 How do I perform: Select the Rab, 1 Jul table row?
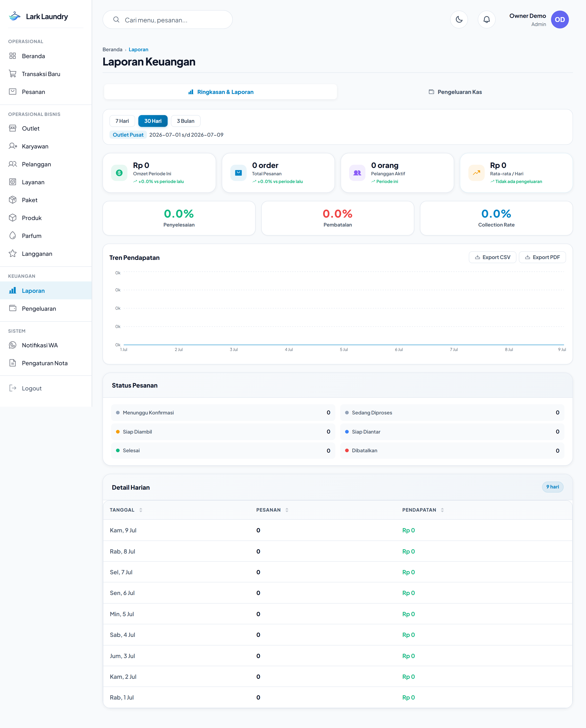338,697
